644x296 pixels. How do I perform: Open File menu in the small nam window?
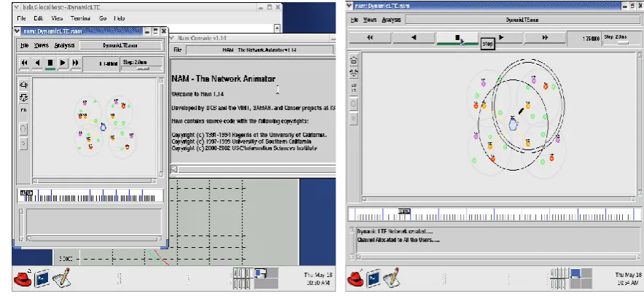[25, 46]
